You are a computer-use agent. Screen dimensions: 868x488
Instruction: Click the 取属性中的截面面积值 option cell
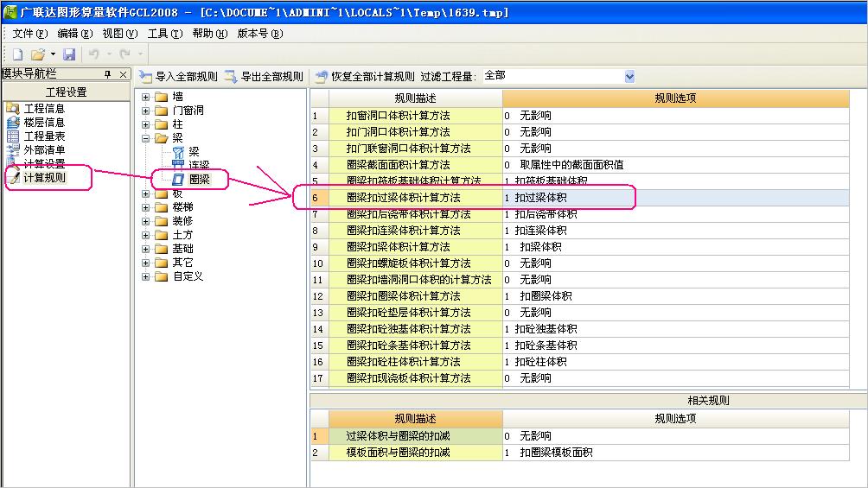(675, 165)
